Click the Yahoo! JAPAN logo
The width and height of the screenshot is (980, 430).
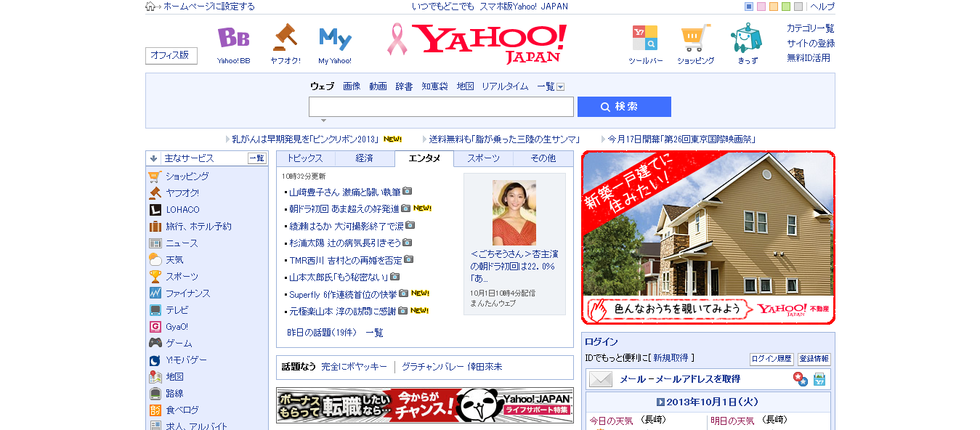pos(490,44)
